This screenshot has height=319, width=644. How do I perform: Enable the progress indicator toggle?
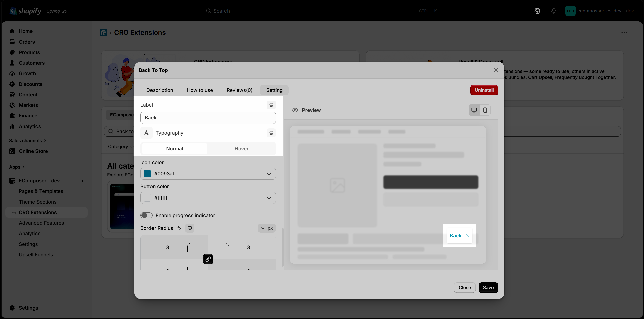pyautogui.click(x=146, y=215)
